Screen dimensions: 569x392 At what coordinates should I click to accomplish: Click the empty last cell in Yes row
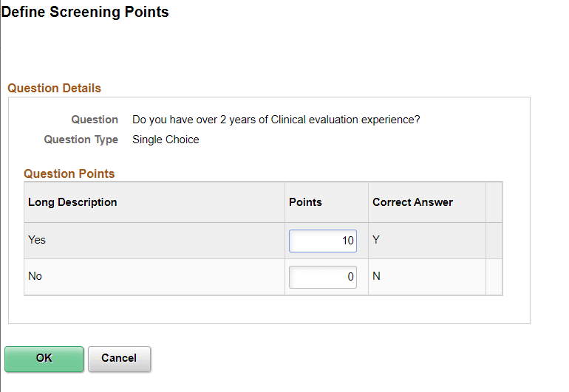[494, 241]
